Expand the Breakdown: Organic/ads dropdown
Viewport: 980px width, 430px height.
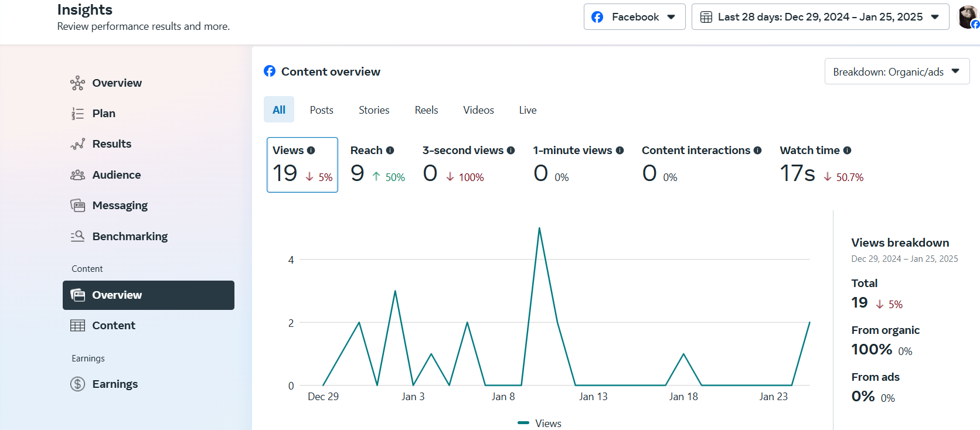pyautogui.click(x=896, y=71)
